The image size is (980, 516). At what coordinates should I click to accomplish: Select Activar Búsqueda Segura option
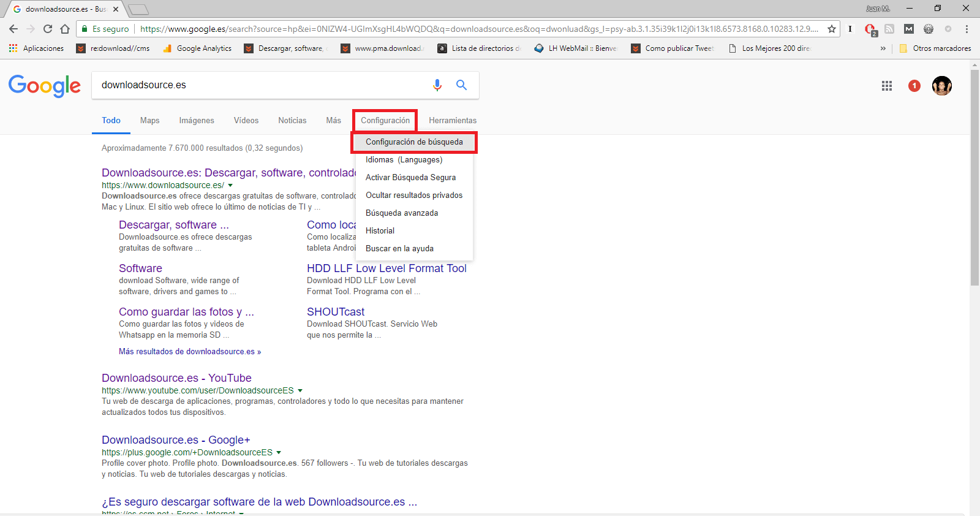[414, 178]
